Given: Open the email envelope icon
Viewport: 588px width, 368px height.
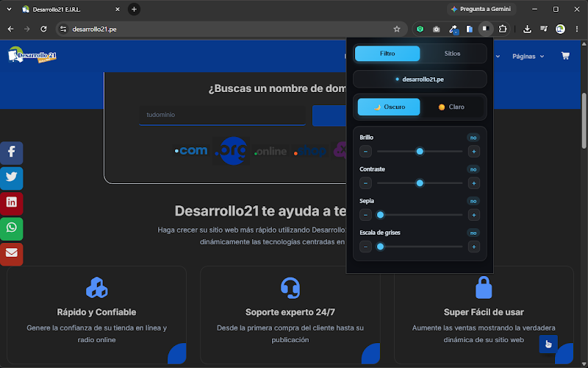Looking at the screenshot, I should pos(12,254).
